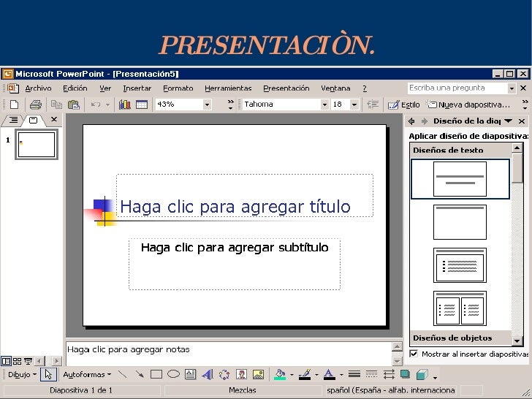Apply line color with the brush icon
Screen dimensions: 532x399
click(x=305, y=374)
